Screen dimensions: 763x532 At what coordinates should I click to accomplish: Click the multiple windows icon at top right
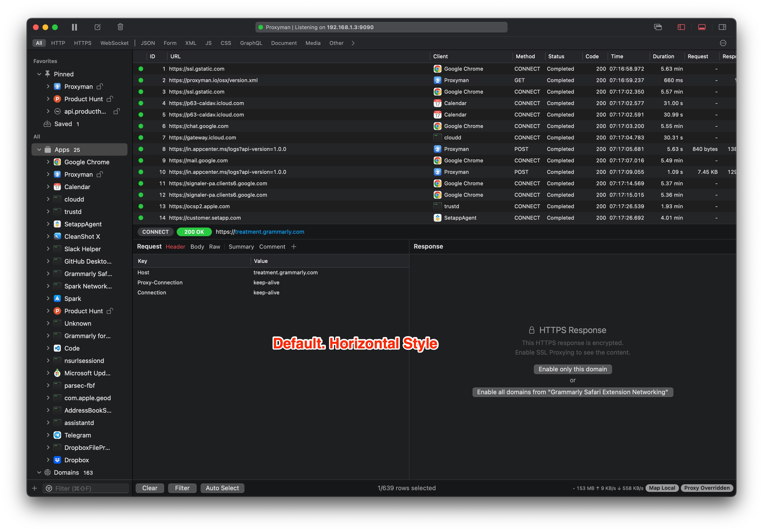(x=658, y=27)
